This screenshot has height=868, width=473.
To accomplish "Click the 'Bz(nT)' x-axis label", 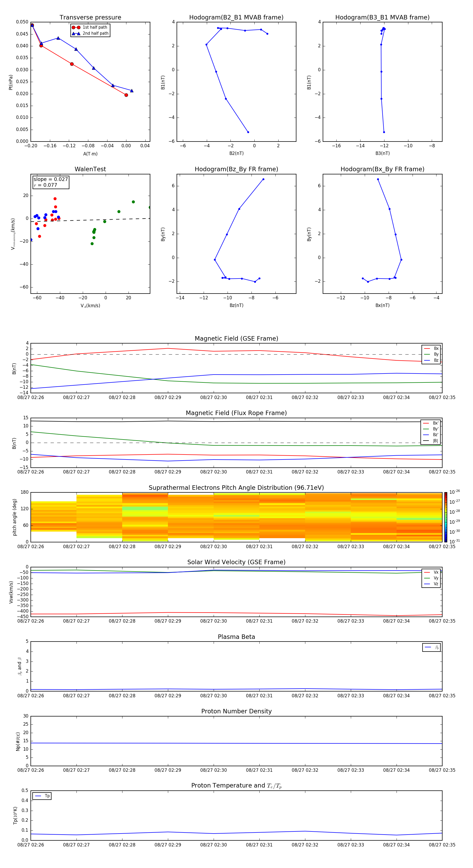I will [236, 305].
